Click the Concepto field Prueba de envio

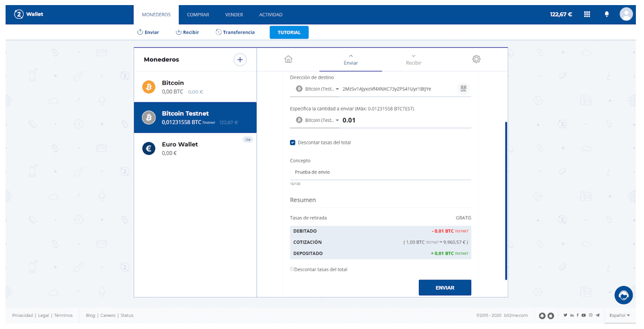click(x=380, y=172)
